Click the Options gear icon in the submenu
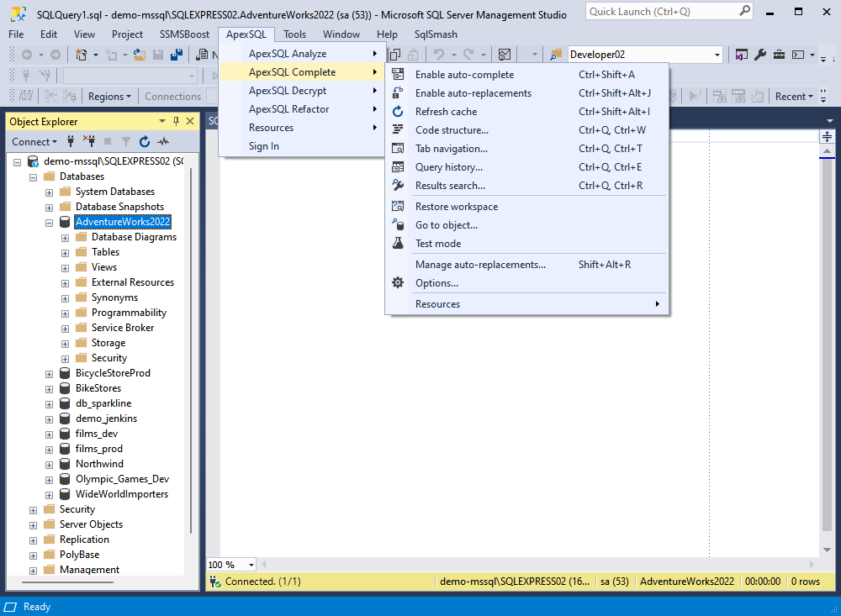Screen dimensions: 841x616 pos(398,282)
